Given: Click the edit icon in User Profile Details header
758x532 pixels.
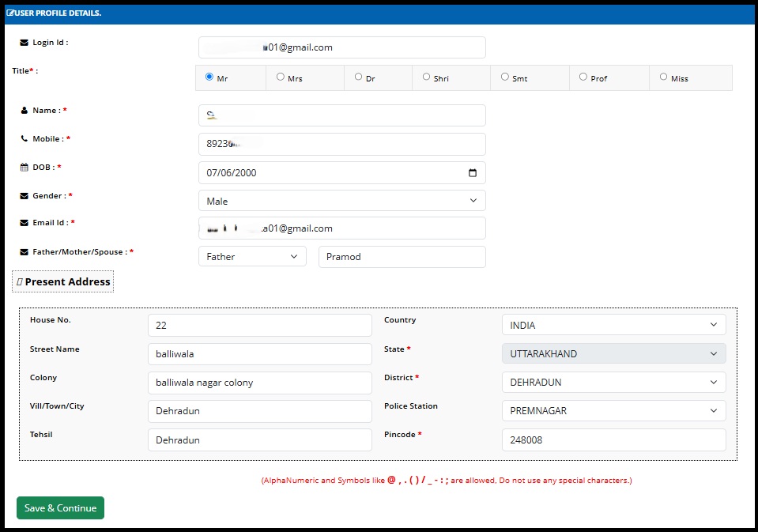Looking at the screenshot, I should (x=10, y=13).
